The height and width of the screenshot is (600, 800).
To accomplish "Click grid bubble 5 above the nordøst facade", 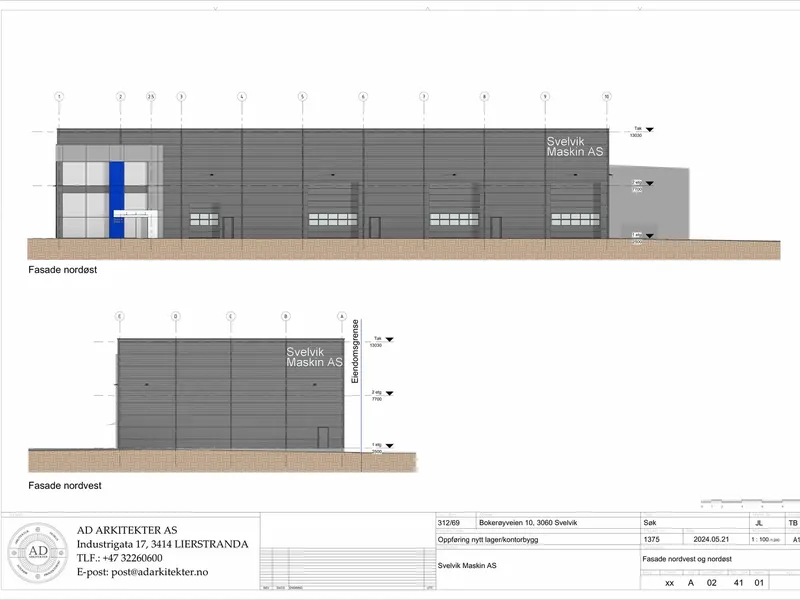I will click(303, 96).
